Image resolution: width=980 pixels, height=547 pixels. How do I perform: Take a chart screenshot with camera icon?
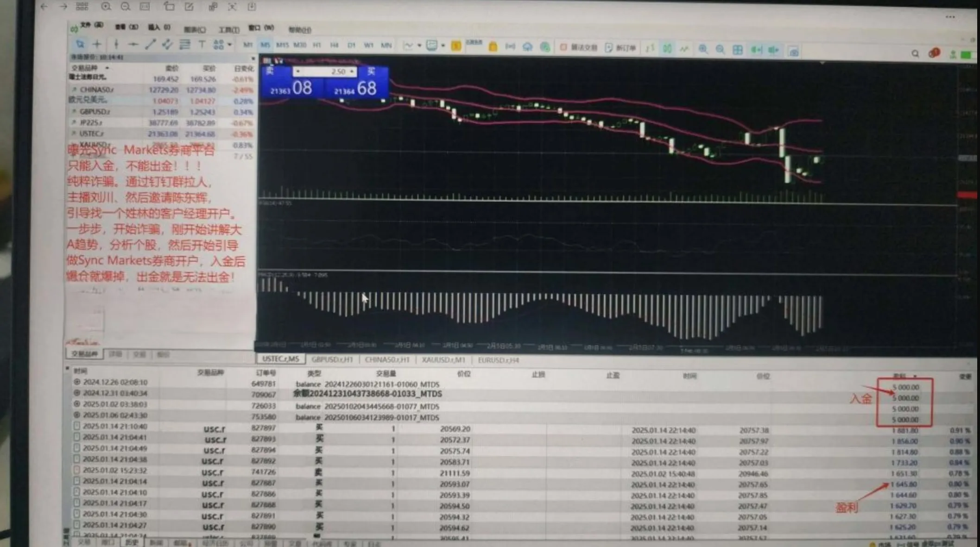[794, 51]
